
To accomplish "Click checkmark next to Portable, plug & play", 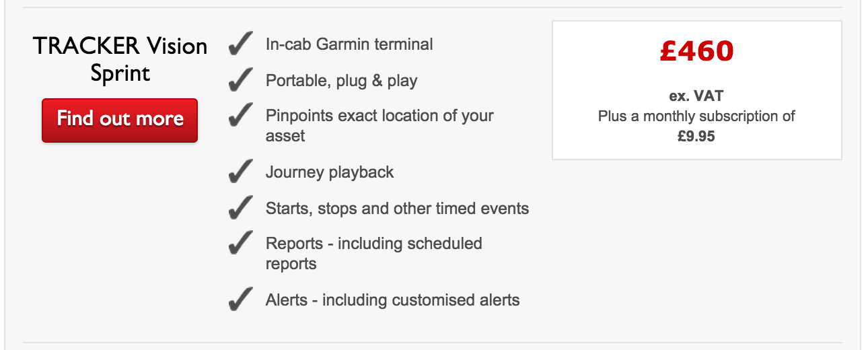I will pyautogui.click(x=241, y=81).
